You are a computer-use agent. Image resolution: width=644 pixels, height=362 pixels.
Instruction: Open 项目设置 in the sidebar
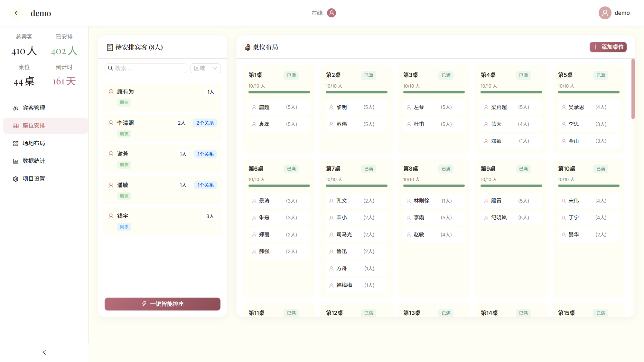pos(46,179)
